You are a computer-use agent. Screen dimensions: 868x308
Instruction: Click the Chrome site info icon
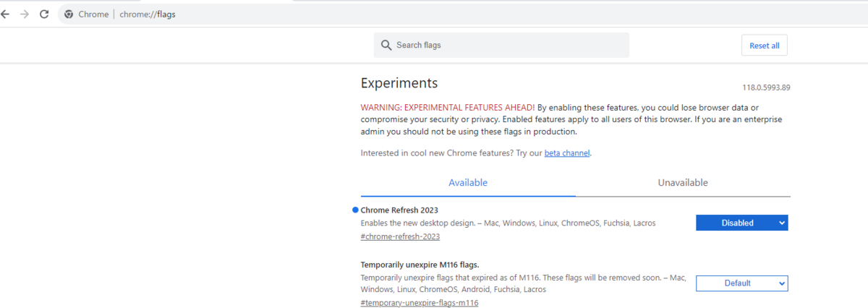point(69,14)
